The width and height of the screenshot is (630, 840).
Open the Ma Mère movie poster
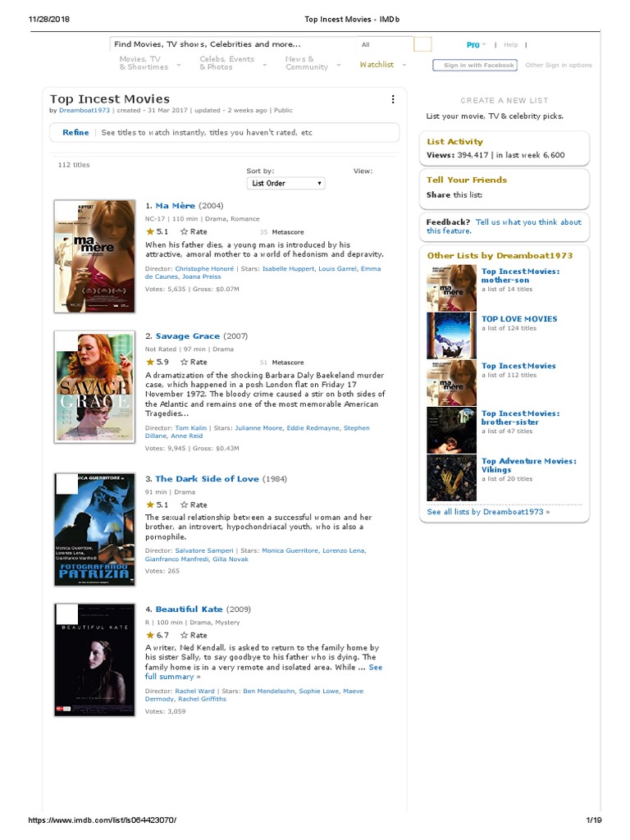pos(95,256)
